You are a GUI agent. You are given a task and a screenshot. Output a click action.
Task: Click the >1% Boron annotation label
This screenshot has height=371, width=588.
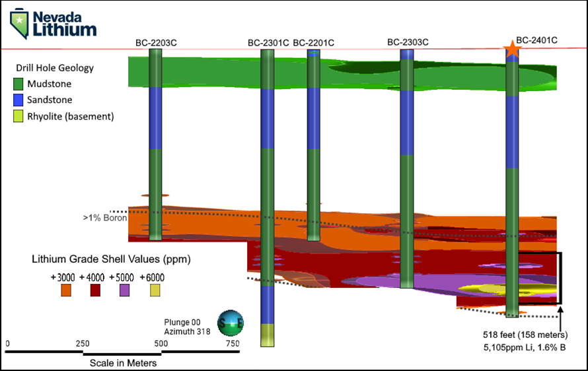(x=104, y=217)
